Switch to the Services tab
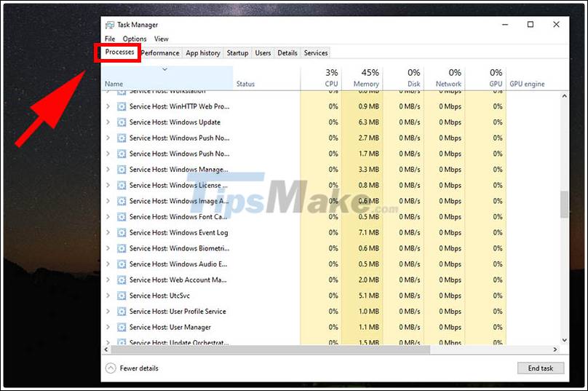 (x=316, y=53)
